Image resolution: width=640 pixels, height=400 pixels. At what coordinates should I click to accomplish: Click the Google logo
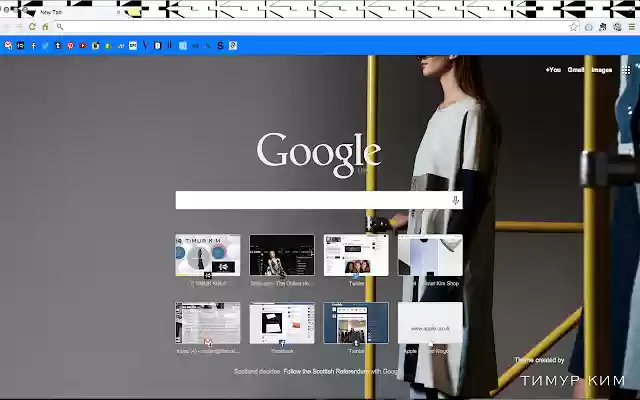tap(319, 154)
